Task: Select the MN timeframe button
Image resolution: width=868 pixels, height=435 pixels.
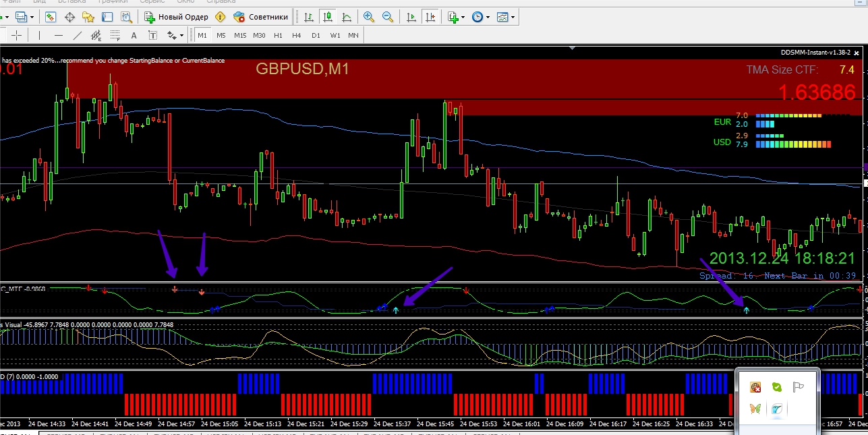Action: pos(353,35)
